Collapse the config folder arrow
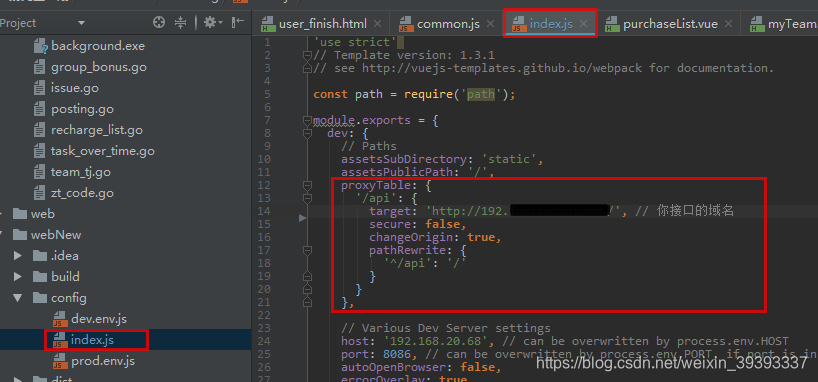The height and width of the screenshot is (382, 818). click(x=18, y=298)
